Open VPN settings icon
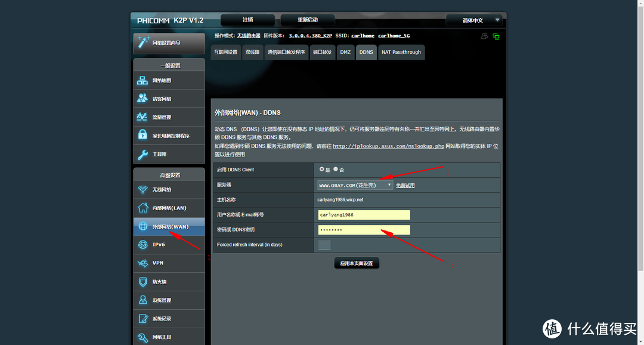Image resolution: width=644 pixels, height=345 pixels. (x=143, y=263)
